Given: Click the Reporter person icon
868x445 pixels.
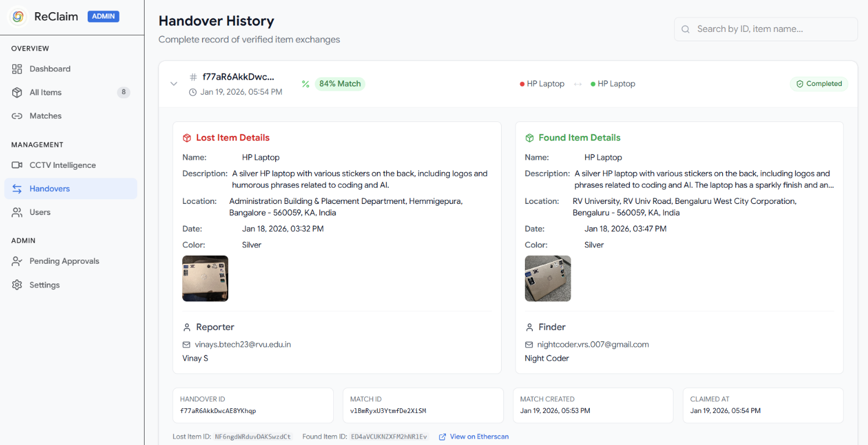Looking at the screenshot, I should click(187, 328).
